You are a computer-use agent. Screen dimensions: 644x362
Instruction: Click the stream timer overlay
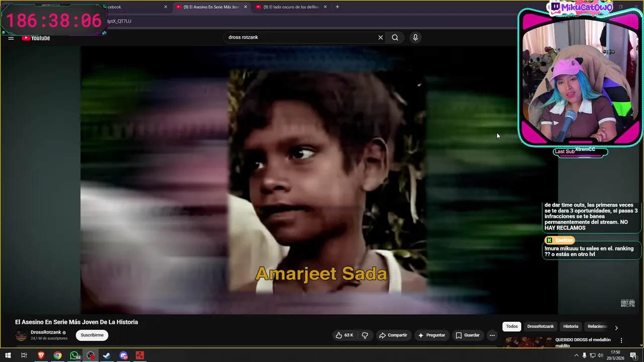tap(53, 20)
